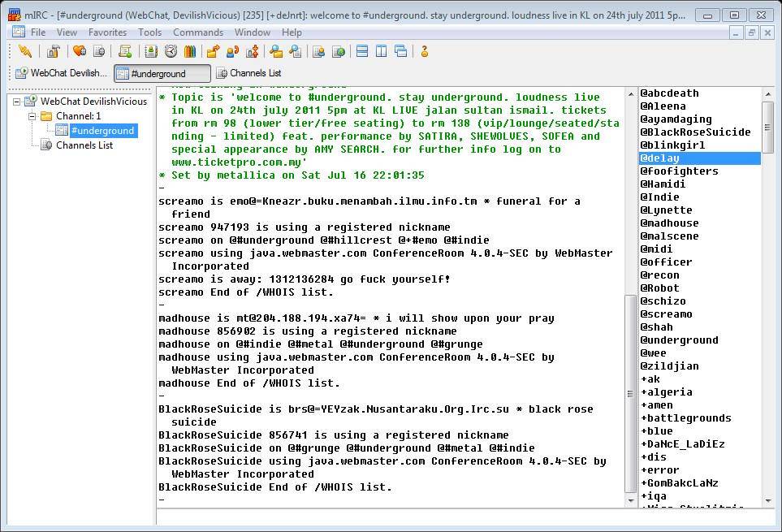Collapse the Channel: 1 folder node
This screenshot has height=532, width=782.
point(32,116)
